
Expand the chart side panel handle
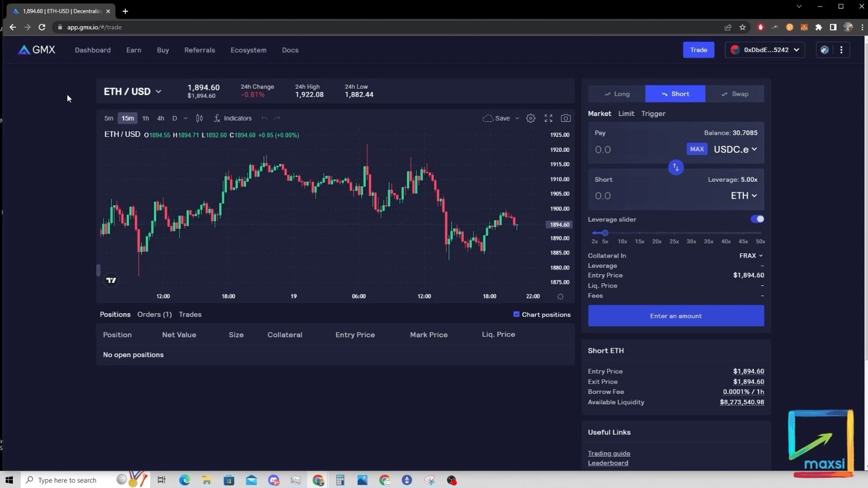point(98,270)
